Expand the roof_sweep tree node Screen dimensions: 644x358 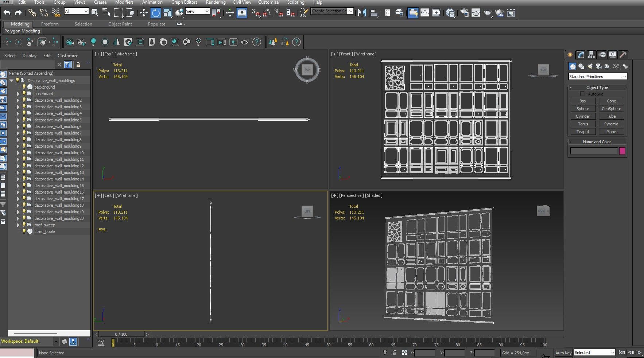[18, 225]
